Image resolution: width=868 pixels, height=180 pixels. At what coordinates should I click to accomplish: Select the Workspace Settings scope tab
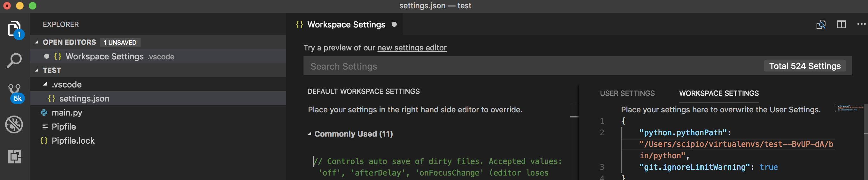[x=719, y=93]
